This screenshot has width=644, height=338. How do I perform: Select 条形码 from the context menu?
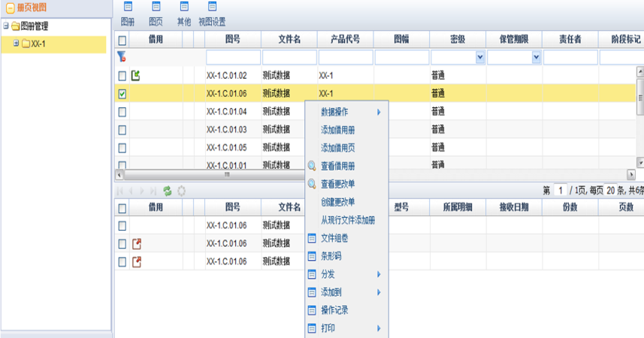click(x=331, y=256)
